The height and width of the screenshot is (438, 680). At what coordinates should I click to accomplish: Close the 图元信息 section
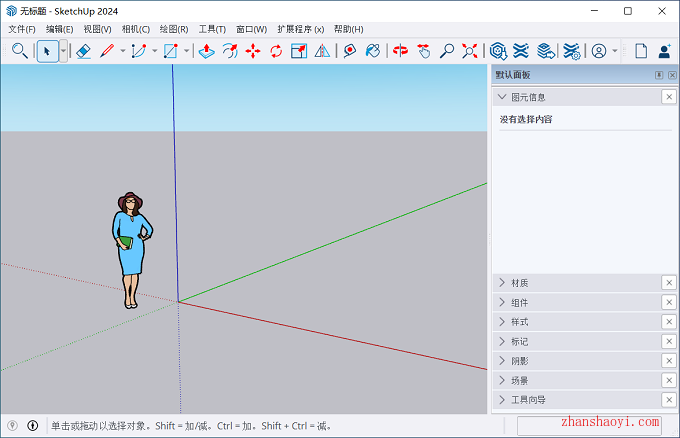point(669,97)
